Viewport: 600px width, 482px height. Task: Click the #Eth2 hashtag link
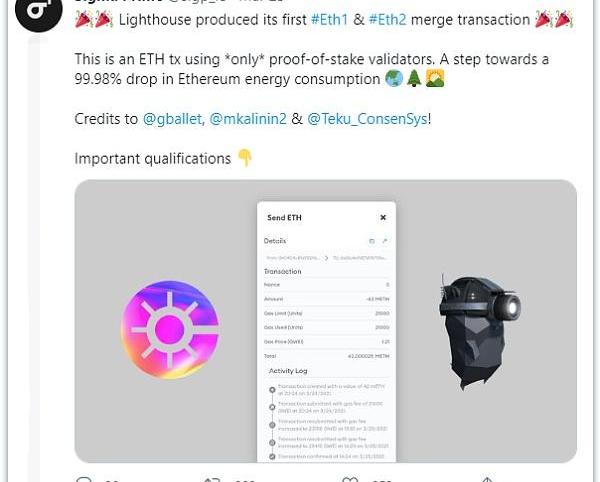[388, 19]
